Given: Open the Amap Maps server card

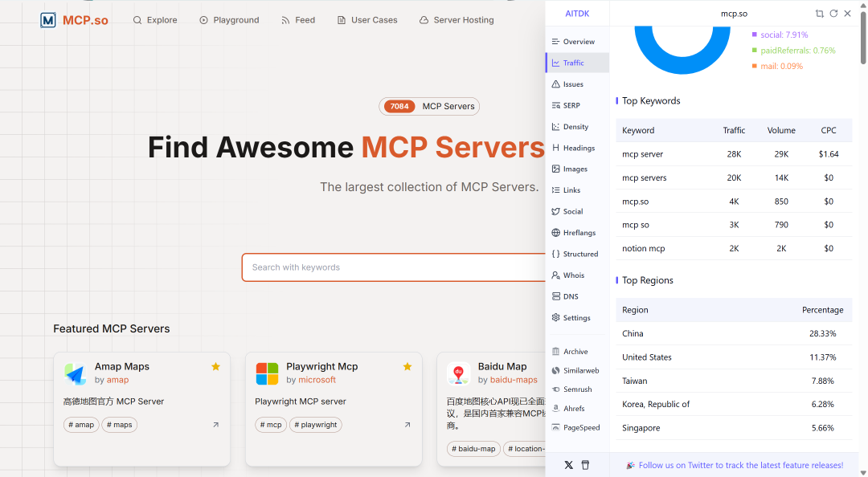Looking at the screenshot, I should point(141,409).
